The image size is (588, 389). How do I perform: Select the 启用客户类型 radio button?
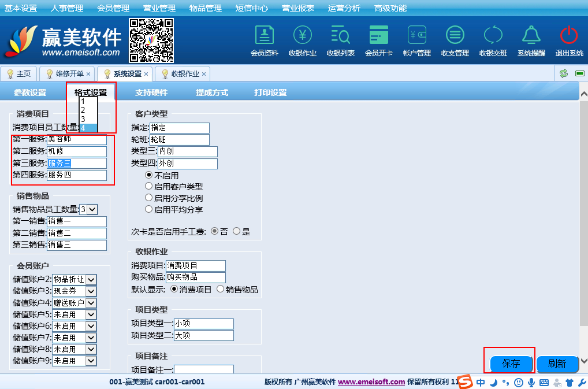(x=149, y=187)
